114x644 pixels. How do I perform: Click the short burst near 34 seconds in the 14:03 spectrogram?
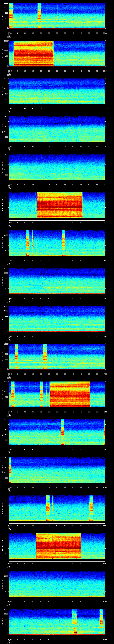(64, 243)
